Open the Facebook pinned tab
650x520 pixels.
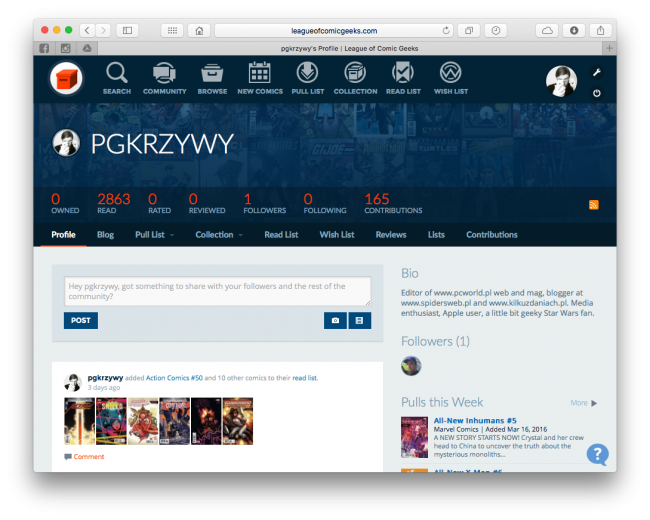point(44,49)
